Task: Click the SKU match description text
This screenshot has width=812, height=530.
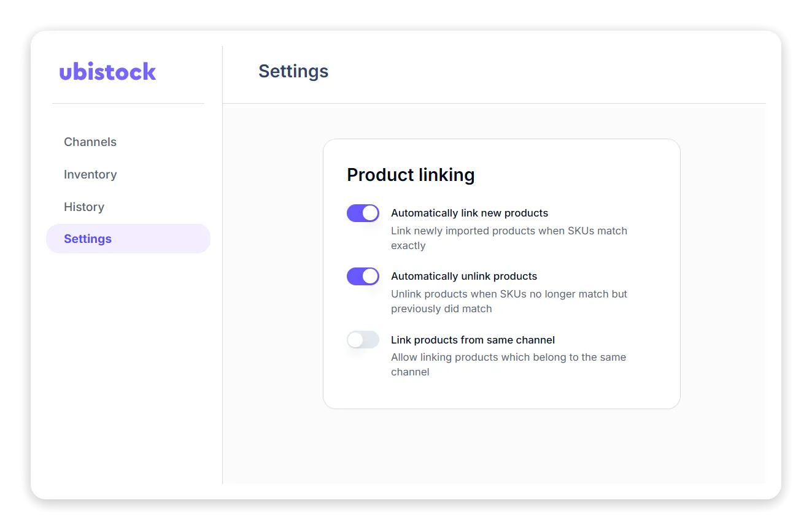Action: point(509,238)
